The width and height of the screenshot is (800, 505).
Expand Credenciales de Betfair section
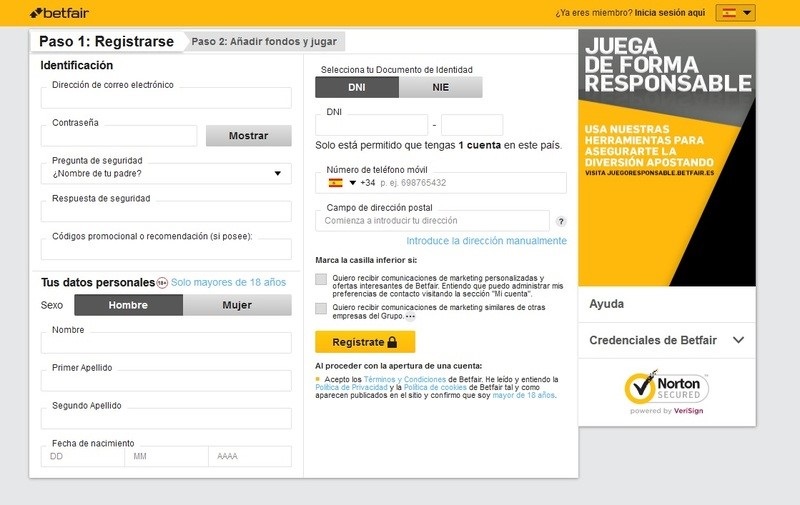tap(667, 340)
